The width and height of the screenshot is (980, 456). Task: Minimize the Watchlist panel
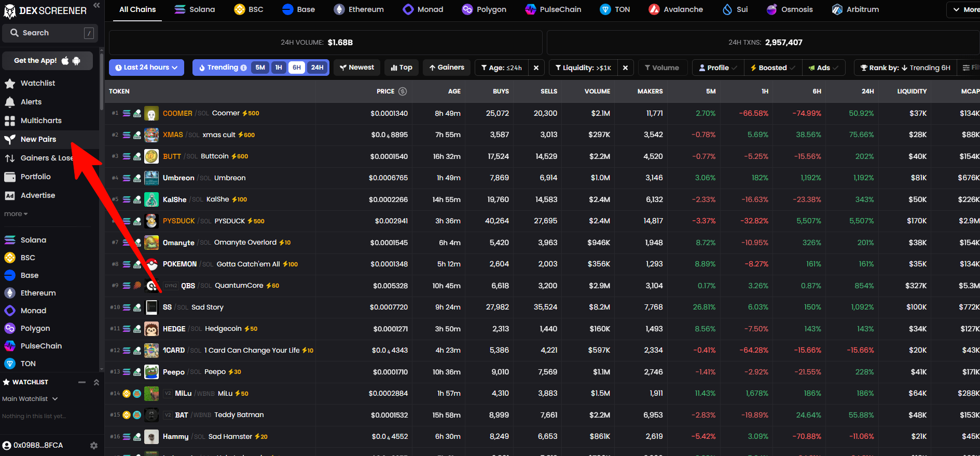tap(82, 382)
